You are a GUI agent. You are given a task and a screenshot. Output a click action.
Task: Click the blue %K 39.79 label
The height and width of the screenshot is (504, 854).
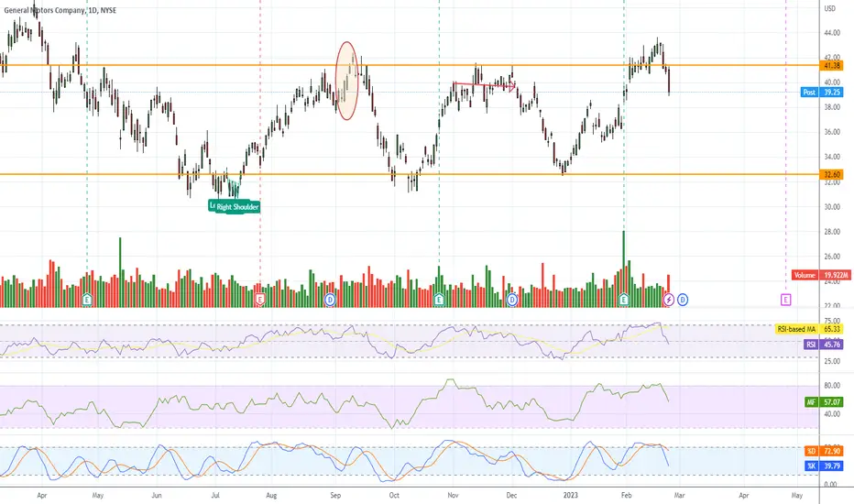(824, 466)
